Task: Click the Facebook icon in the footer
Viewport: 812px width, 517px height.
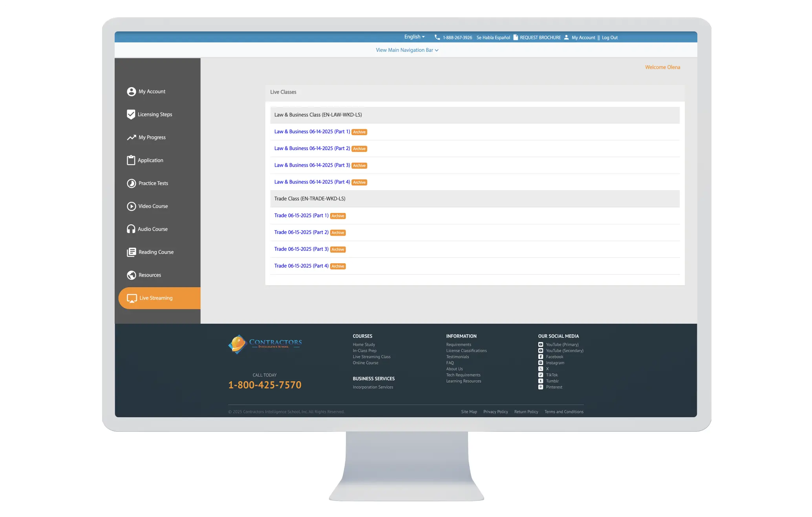Action: (541, 357)
